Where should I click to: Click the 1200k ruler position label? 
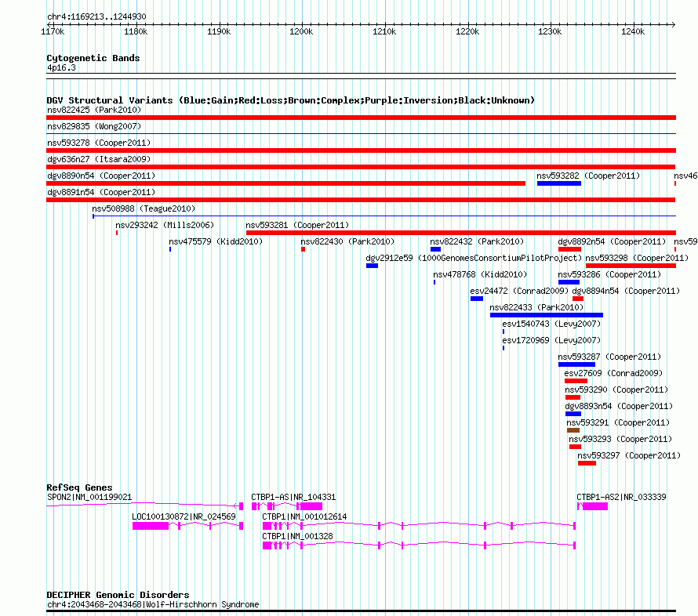click(x=301, y=31)
